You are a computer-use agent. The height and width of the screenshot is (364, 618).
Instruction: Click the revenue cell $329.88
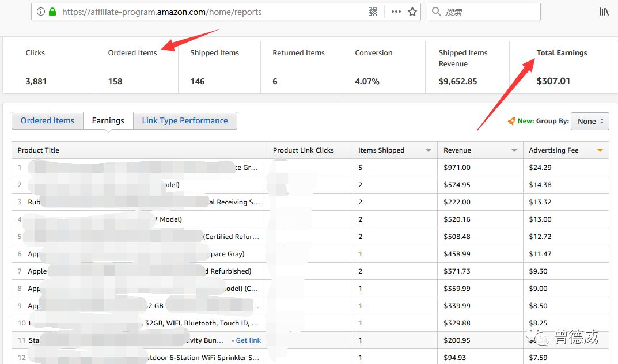pyautogui.click(x=457, y=324)
